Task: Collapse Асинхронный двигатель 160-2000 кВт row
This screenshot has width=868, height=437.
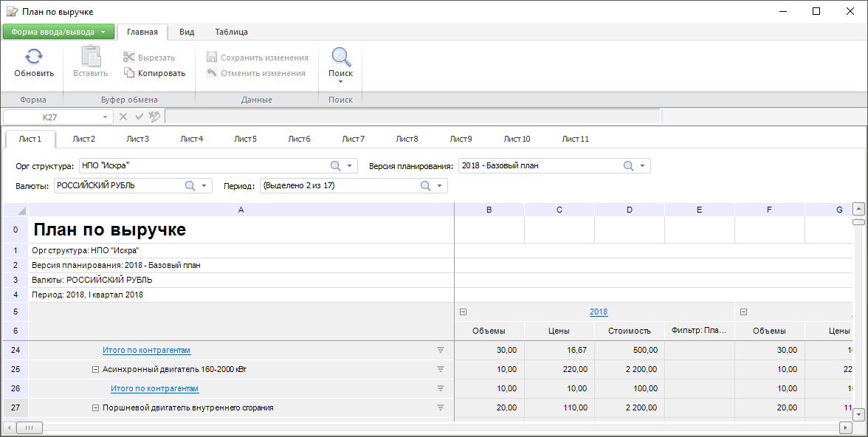Action: point(95,369)
